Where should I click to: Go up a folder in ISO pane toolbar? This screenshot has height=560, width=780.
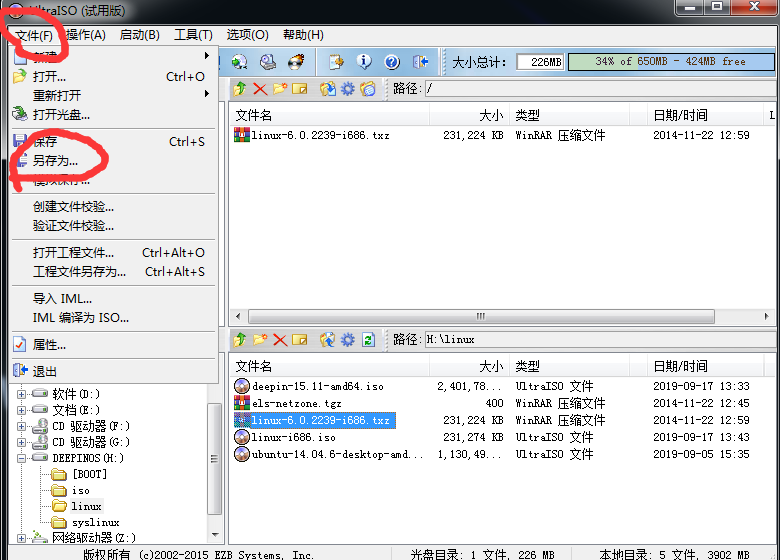(240, 89)
